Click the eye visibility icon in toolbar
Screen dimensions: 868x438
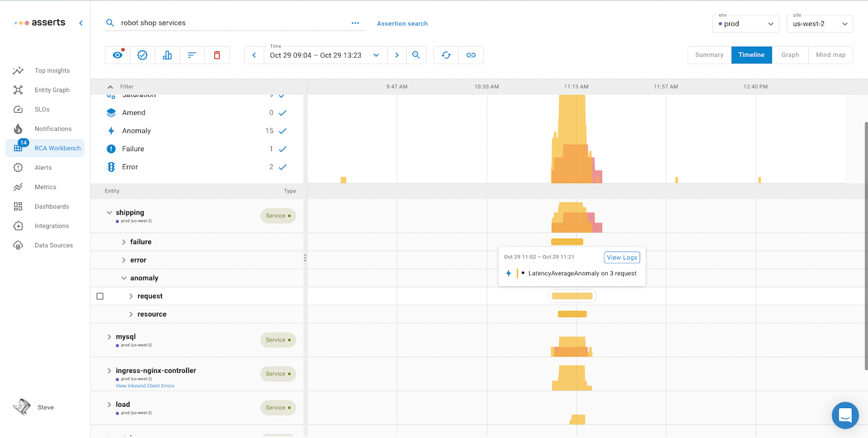117,55
